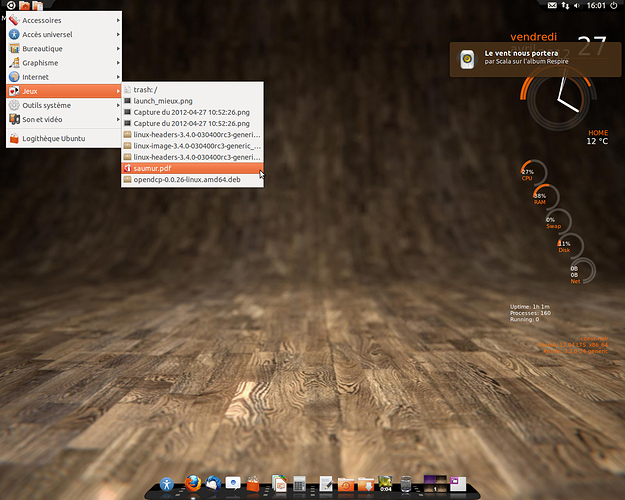Launch the office documents icon in dock

[x=279, y=483]
